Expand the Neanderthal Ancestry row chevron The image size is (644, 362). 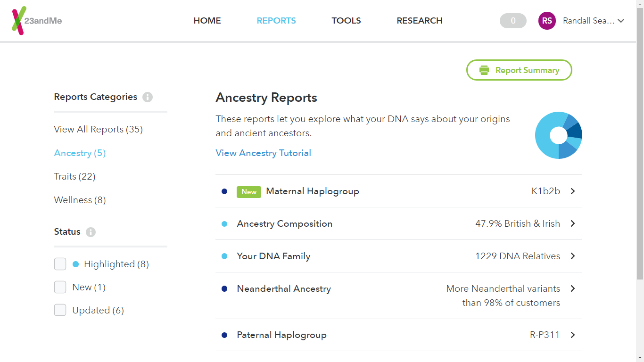pyautogui.click(x=573, y=288)
